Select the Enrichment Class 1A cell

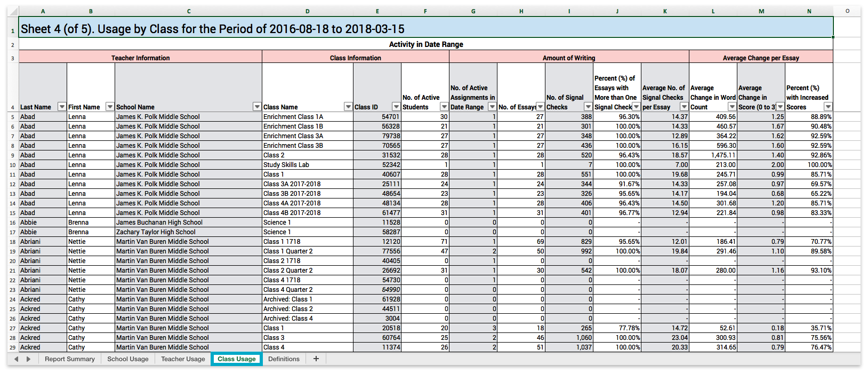pyautogui.click(x=308, y=117)
